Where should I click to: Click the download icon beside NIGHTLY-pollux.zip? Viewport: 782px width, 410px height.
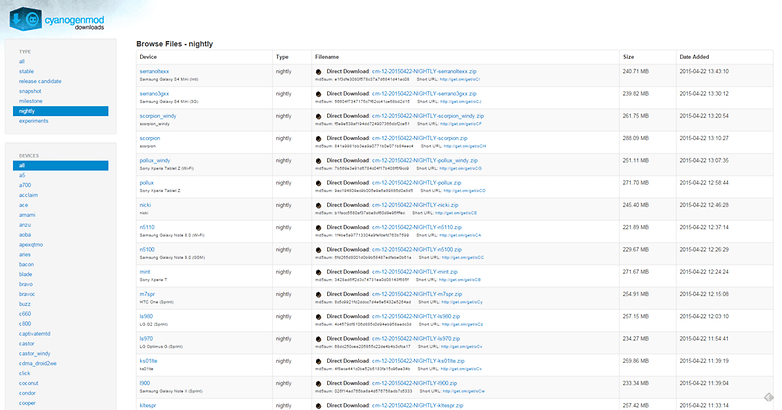pos(319,183)
